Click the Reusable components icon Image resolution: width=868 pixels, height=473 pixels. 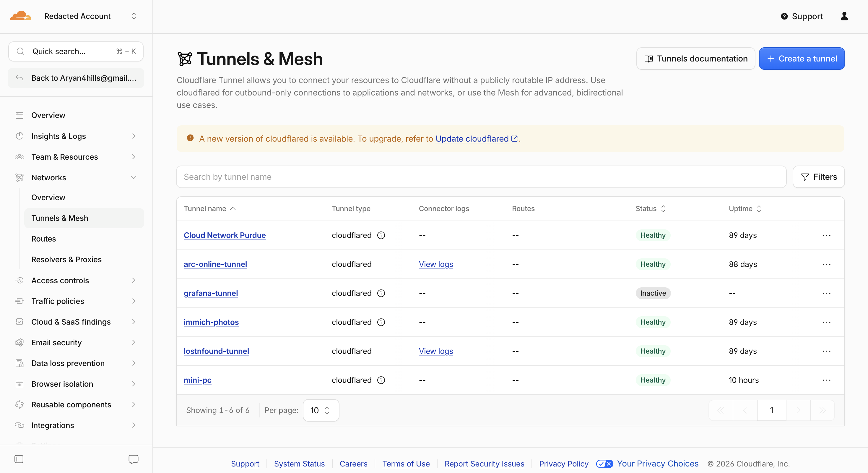[x=19, y=404]
